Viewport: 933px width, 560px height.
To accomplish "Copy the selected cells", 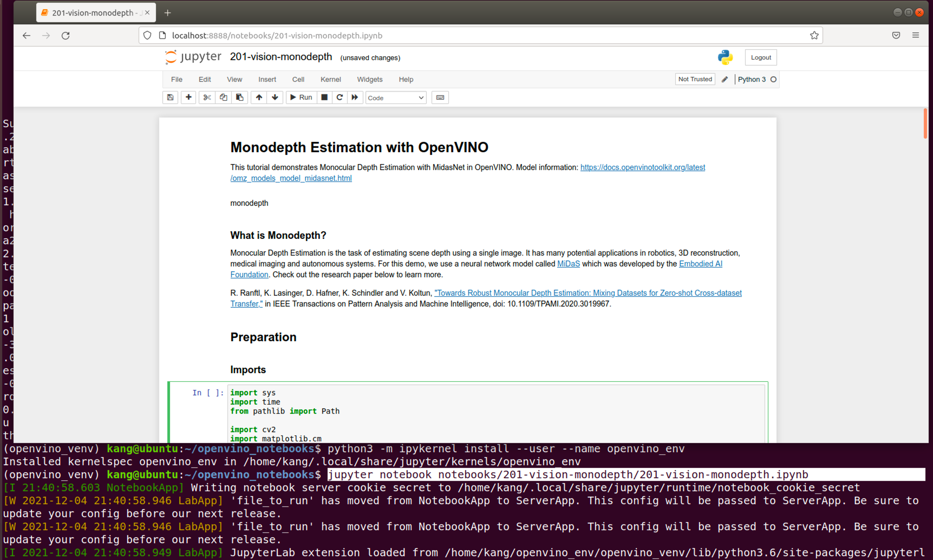I will (223, 97).
